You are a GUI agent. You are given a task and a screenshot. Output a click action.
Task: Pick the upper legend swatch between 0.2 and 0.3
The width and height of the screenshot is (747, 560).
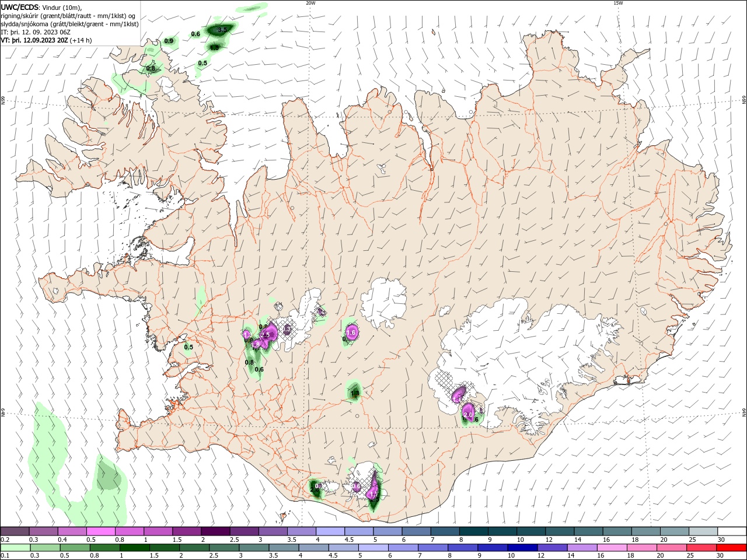coord(15,531)
